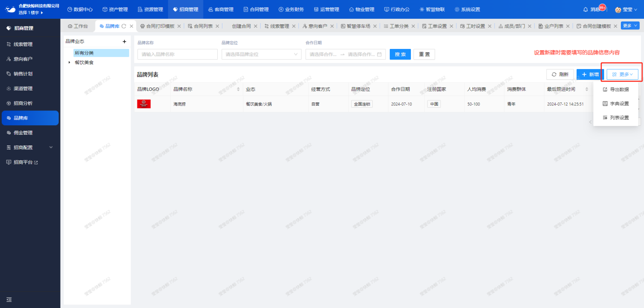This screenshot has width=644, height=308.
Task: Add a new 品牌业态 with plus icon
Action: (125, 42)
